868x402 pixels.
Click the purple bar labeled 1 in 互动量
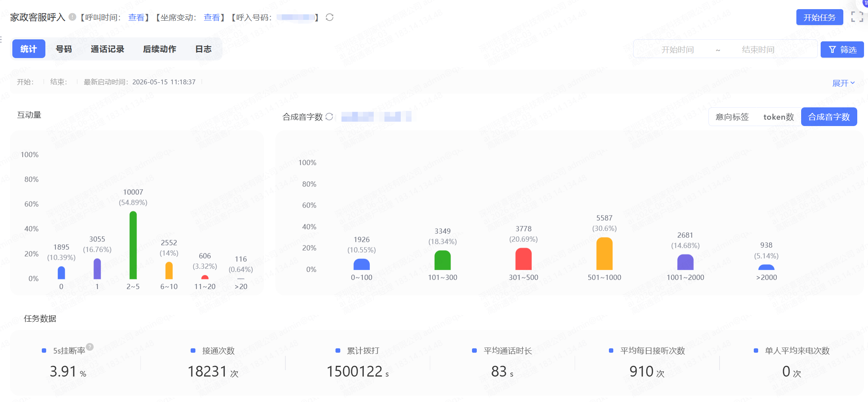(97, 269)
